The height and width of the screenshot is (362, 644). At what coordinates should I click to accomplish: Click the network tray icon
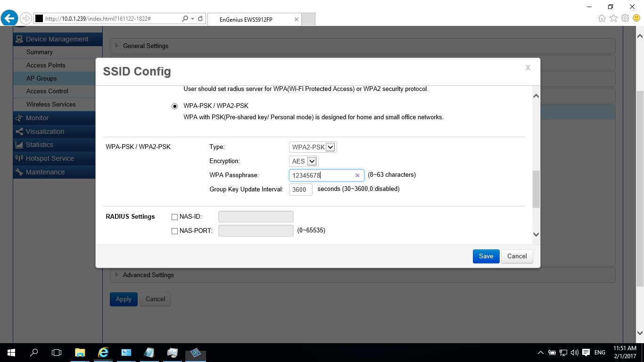(563, 353)
